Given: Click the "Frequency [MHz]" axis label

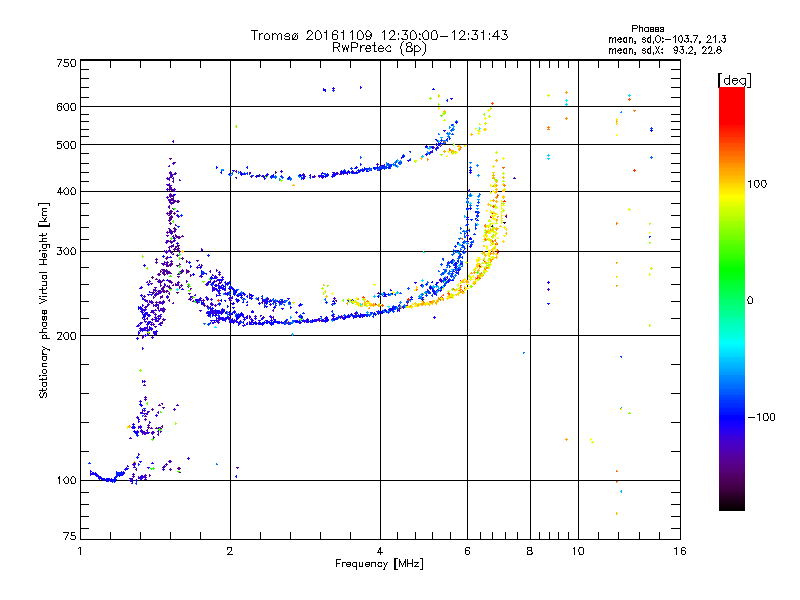Looking at the screenshot, I should pos(379,564).
